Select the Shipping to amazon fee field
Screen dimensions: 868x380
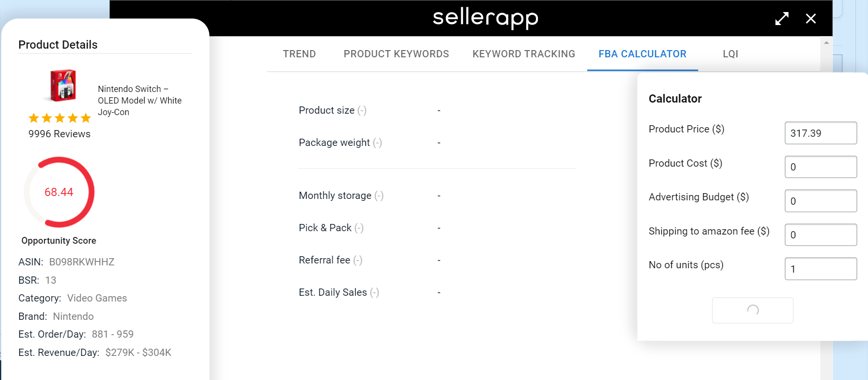[821, 235]
